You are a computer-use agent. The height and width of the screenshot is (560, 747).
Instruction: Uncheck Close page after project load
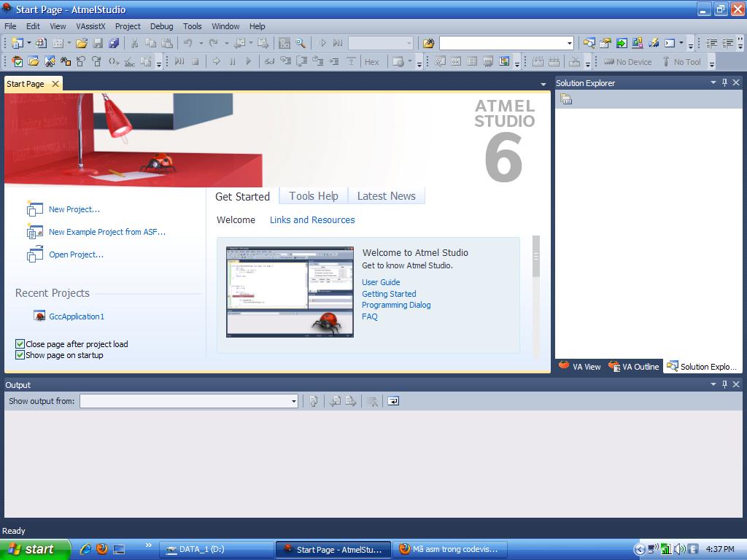pyautogui.click(x=20, y=344)
